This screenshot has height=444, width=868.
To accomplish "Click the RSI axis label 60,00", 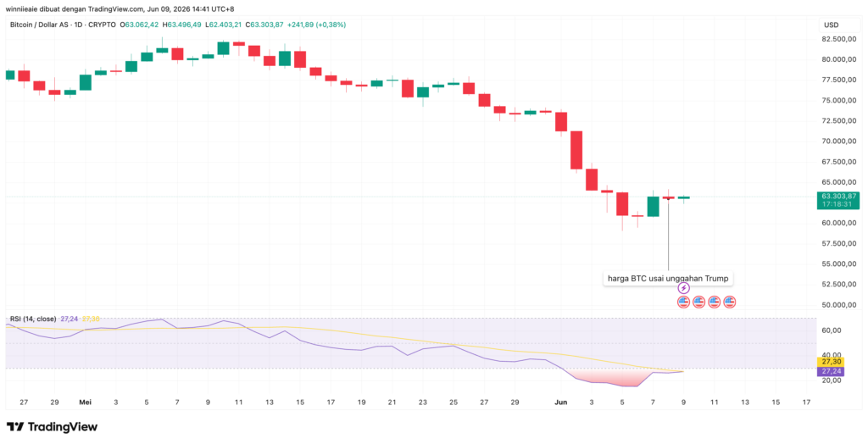I will pos(832,330).
